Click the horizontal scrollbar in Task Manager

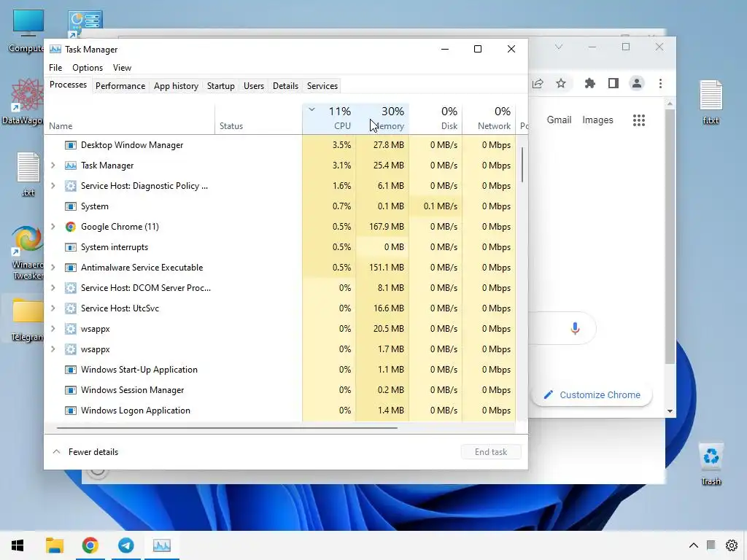pos(227,427)
